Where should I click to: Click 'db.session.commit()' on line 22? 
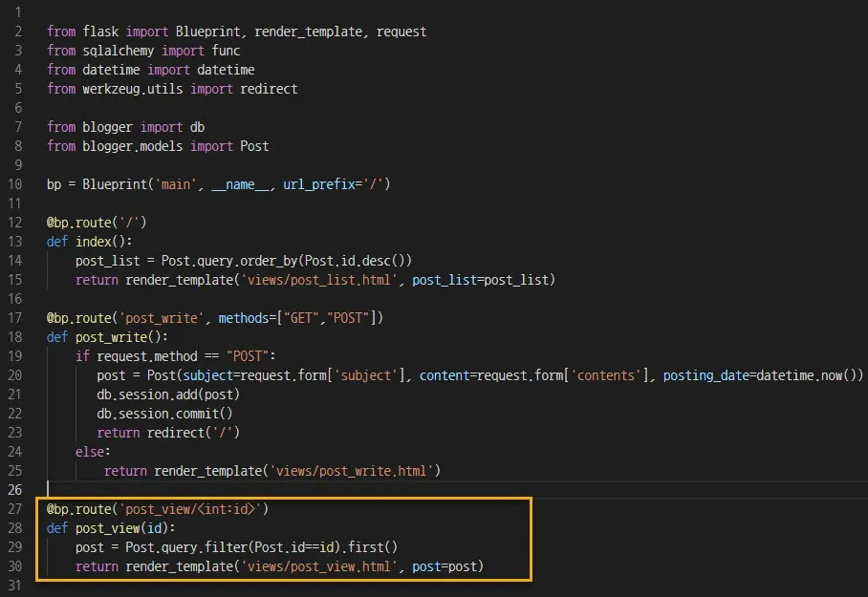164,414
